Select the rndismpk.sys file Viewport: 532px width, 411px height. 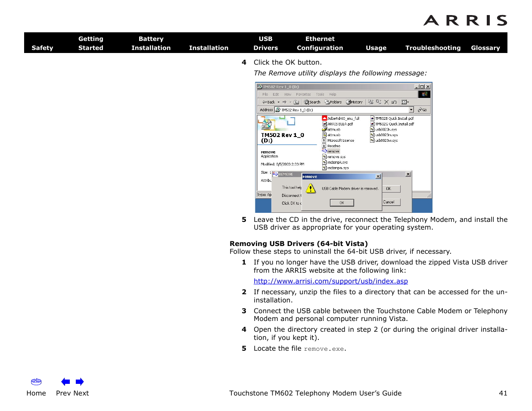335,162
